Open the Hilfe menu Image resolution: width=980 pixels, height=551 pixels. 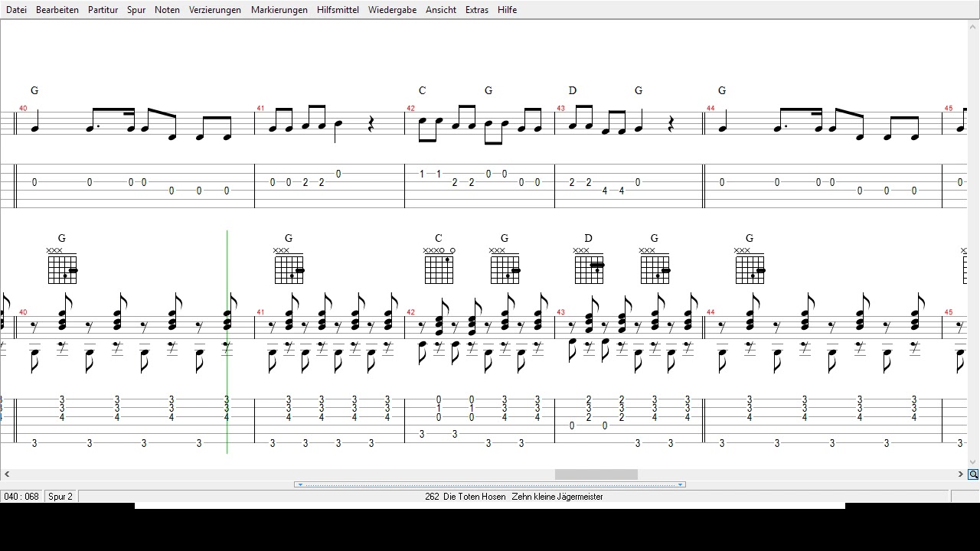[507, 10]
